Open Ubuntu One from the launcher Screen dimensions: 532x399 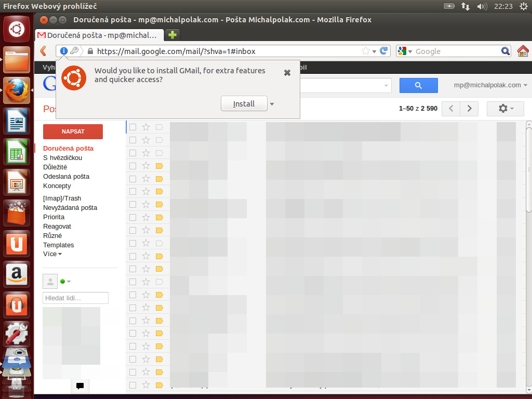tap(17, 244)
